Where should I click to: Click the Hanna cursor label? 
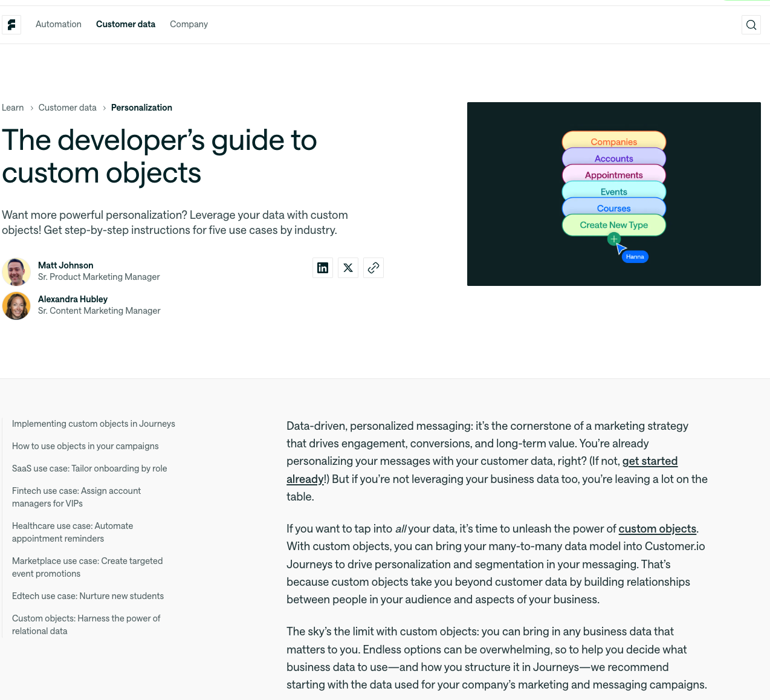pyautogui.click(x=635, y=257)
